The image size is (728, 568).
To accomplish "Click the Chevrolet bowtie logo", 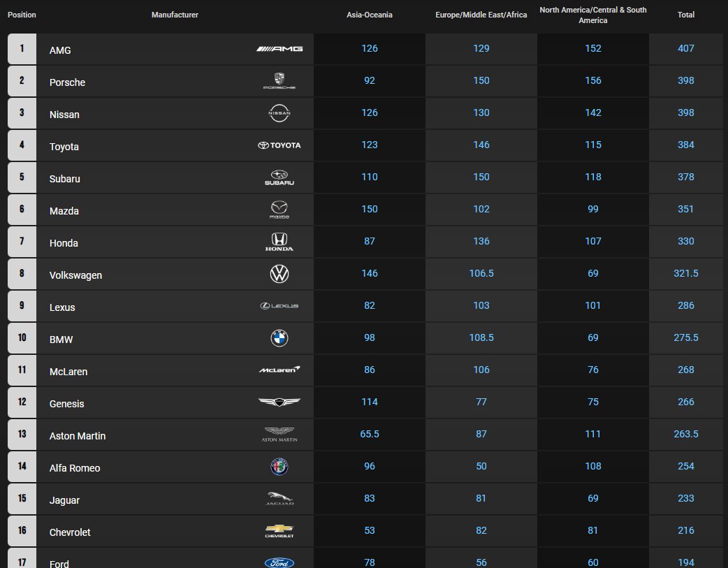I will coord(279,530).
